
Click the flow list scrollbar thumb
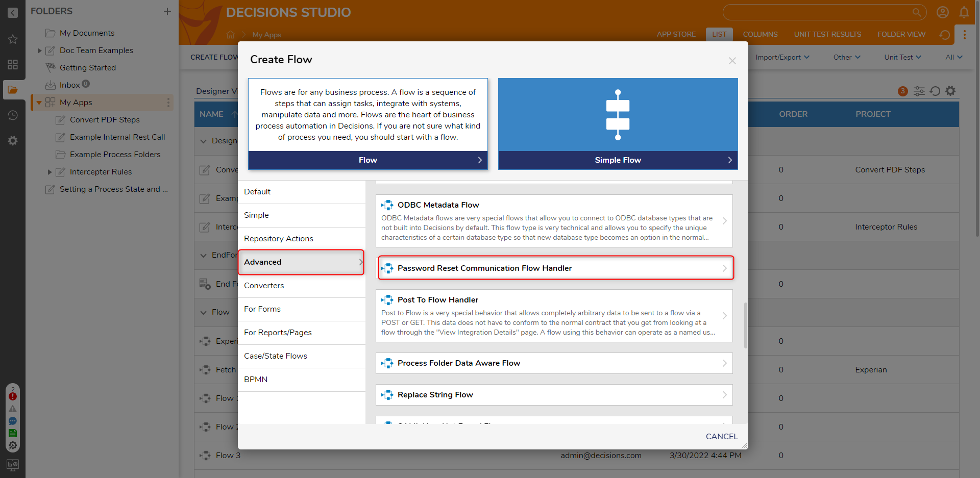click(x=745, y=325)
